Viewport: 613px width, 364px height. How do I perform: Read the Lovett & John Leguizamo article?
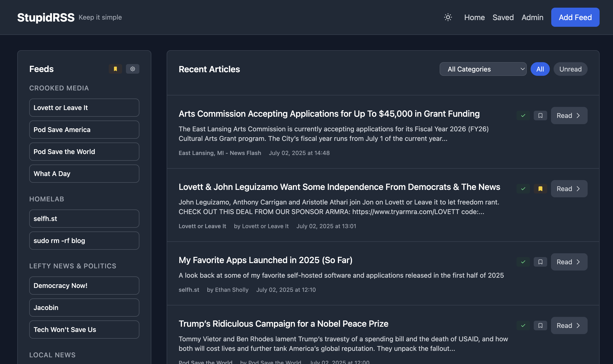[569, 189]
